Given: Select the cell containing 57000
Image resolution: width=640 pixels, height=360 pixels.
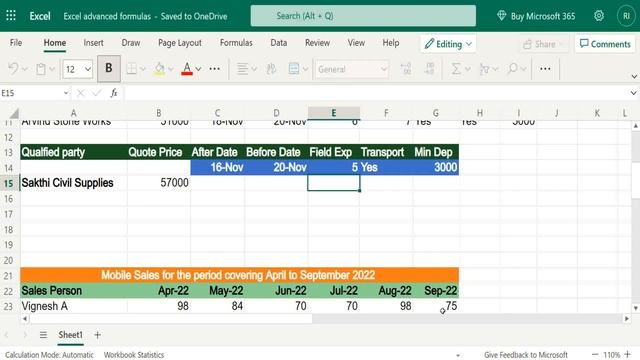Looking at the screenshot, I should [158, 183].
